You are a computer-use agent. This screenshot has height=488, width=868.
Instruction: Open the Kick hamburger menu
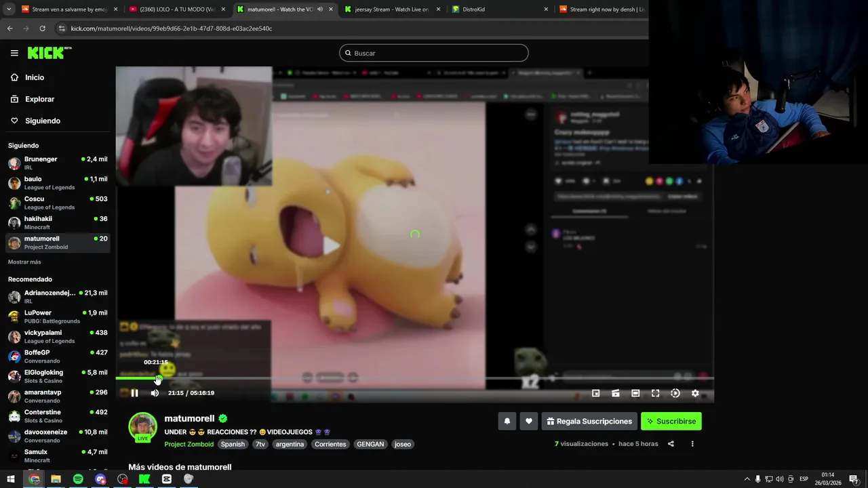click(14, 53)
